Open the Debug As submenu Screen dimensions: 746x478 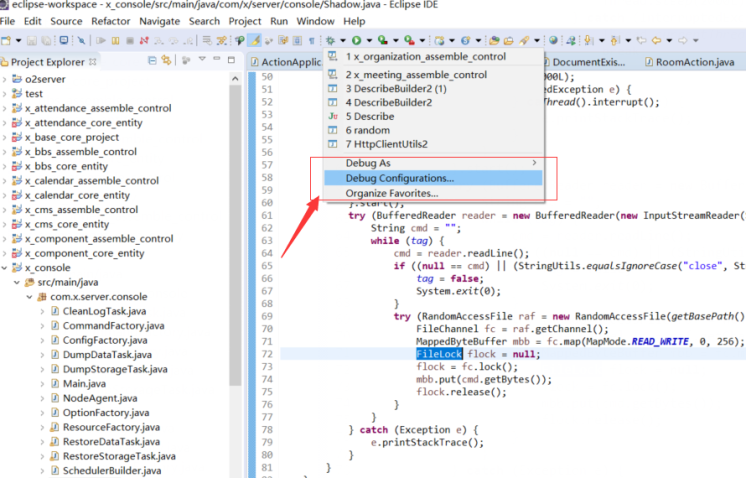click(x=433, y=163)
